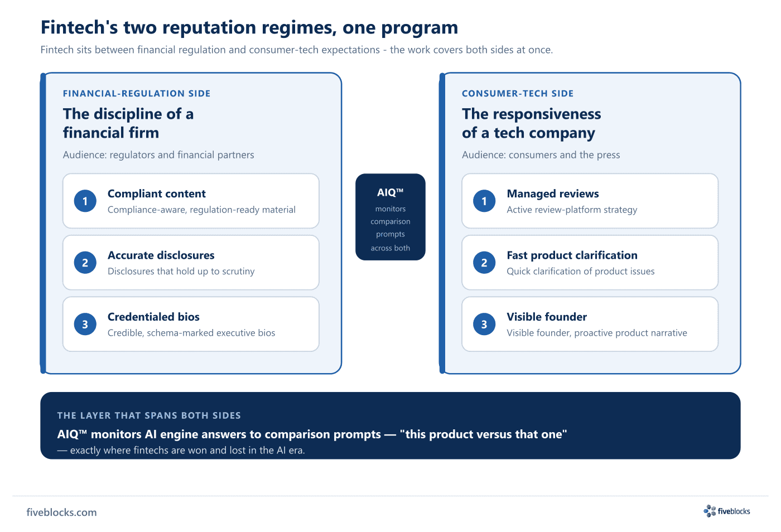Click exactly where fintechs are won line
This screenshot has height=532, width=781.
click(x=181, y=451)
